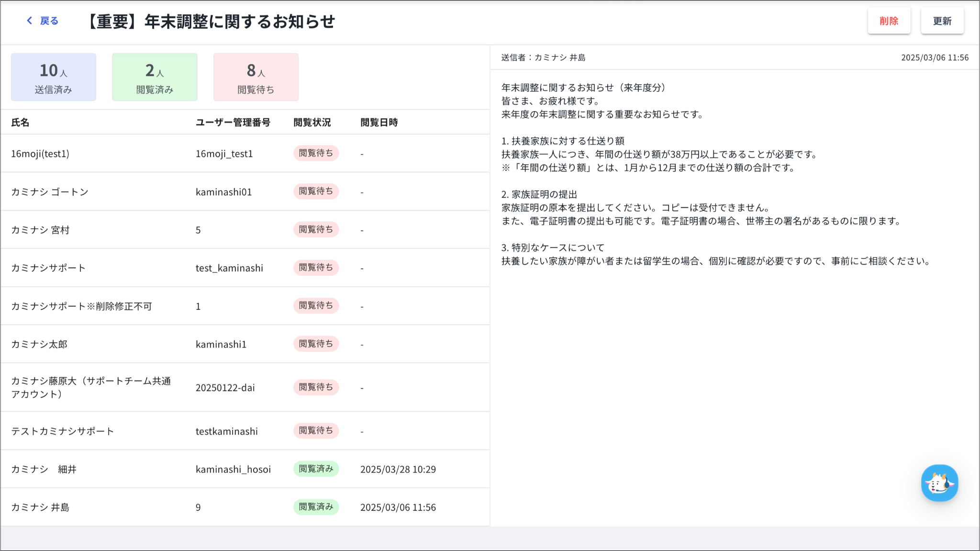Select the 10人 送信済み summary card
Image resolution: width=980 pixels, height=551 pixels.
54,77
